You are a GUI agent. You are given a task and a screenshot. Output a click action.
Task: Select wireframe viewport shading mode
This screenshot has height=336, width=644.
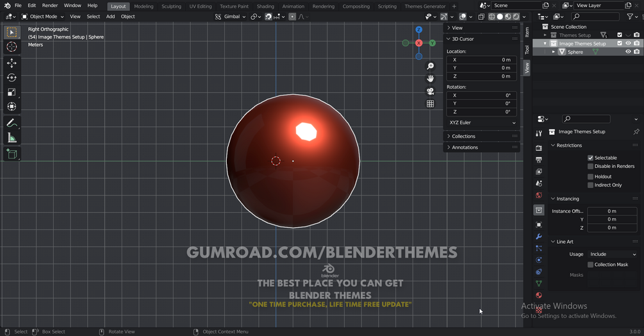(491, 17)
